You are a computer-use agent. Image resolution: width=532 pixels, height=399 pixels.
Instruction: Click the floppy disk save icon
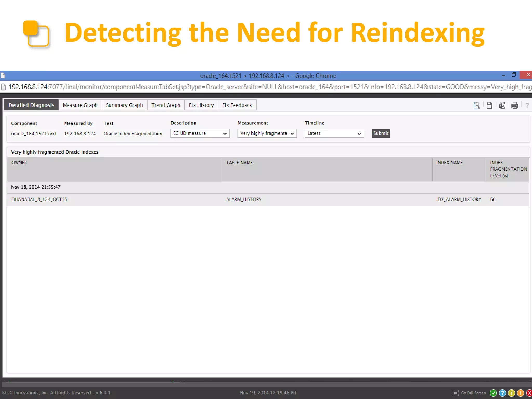489,105
